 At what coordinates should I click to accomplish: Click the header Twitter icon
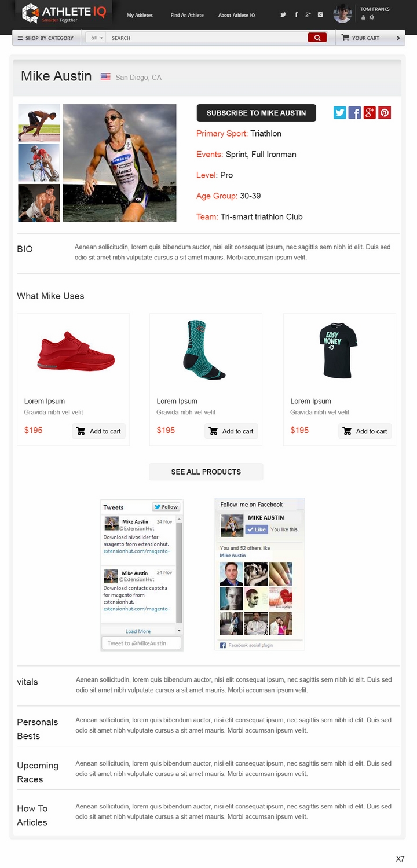point(283,15)
